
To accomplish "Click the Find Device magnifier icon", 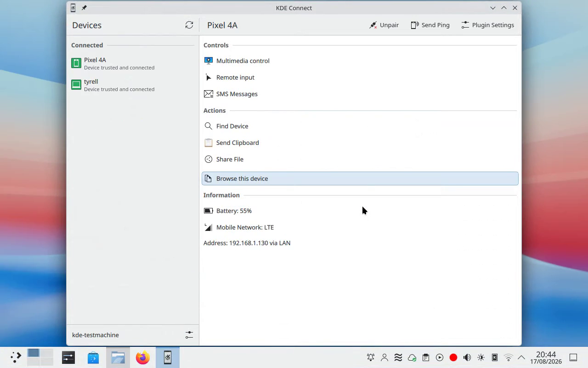I will (x=209, y=126).
